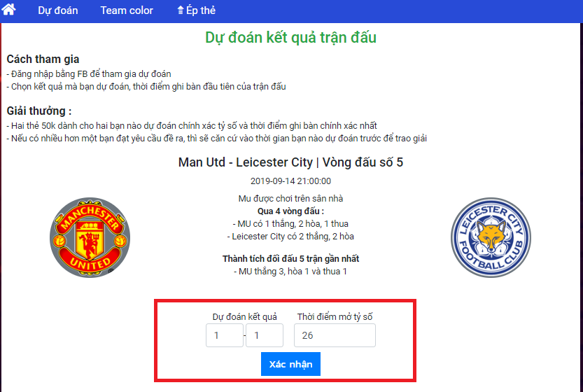Viewport: 583px width, 392px height.
Task: Click the Qua 4 vòng đấu text
Action: pos(290,211)
